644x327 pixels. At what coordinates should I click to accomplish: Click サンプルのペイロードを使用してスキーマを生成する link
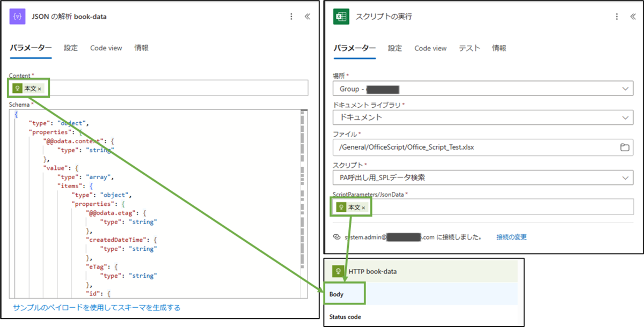(x=97, y=308)
